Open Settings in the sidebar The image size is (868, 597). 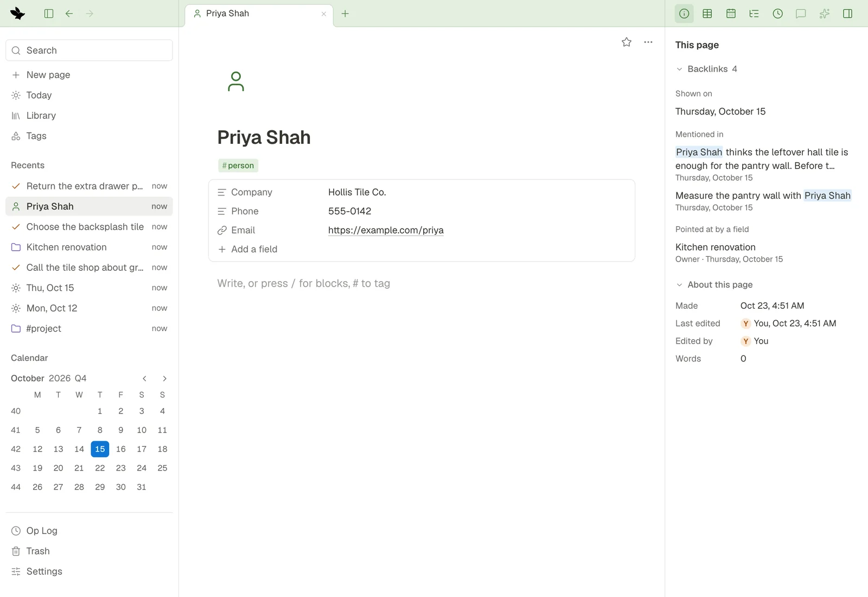(89, 571)
